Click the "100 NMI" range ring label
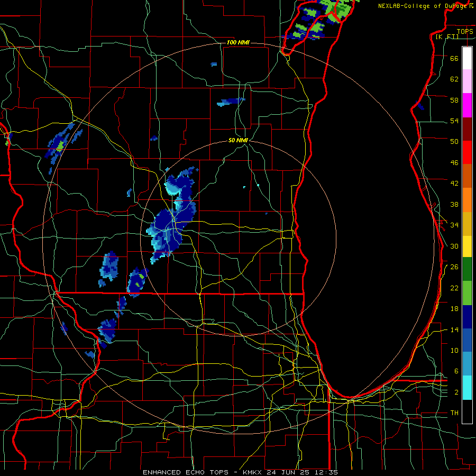476x476 pixels. (x=238, y=42)
